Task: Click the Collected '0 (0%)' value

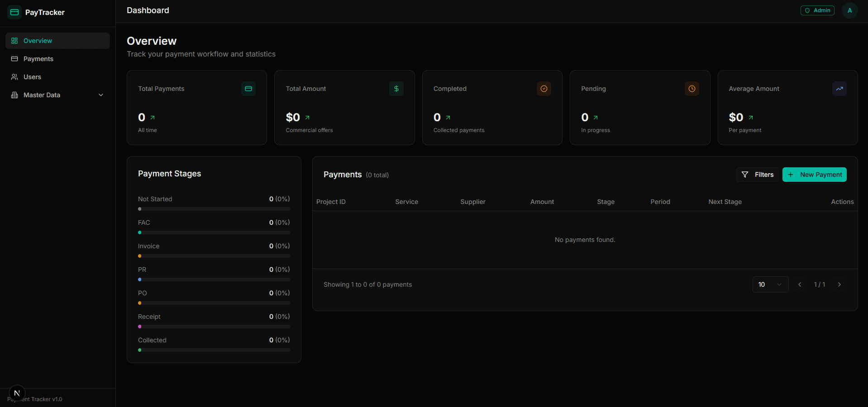Action: pyautogui.click(x=280, y=340)
